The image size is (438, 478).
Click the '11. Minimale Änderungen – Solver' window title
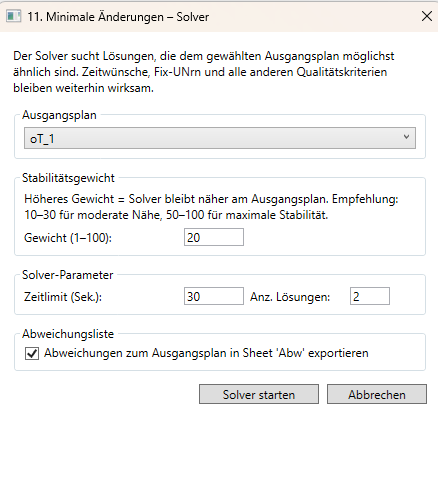click(118, 17)
